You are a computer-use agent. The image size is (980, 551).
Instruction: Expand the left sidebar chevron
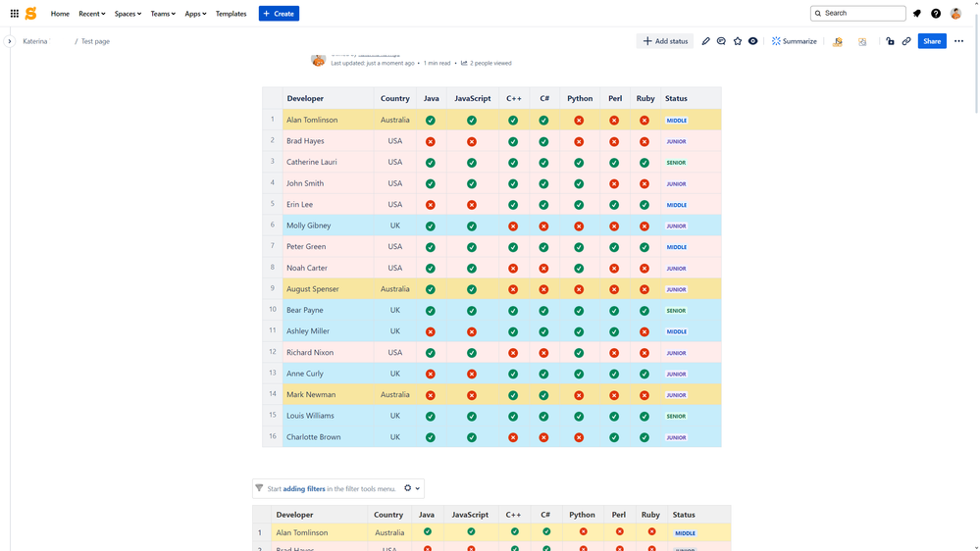[x=10, y=41]
